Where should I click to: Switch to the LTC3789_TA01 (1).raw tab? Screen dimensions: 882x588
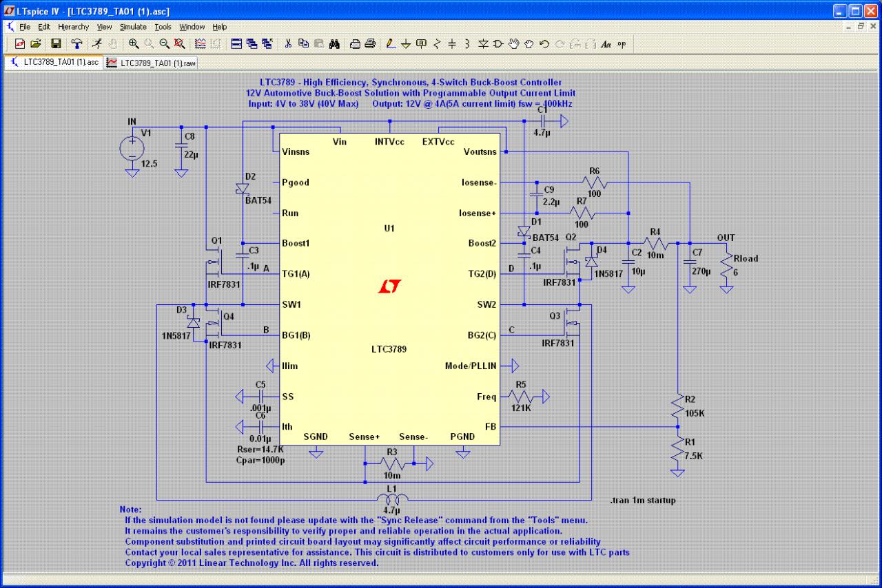[x=152, y=63]
